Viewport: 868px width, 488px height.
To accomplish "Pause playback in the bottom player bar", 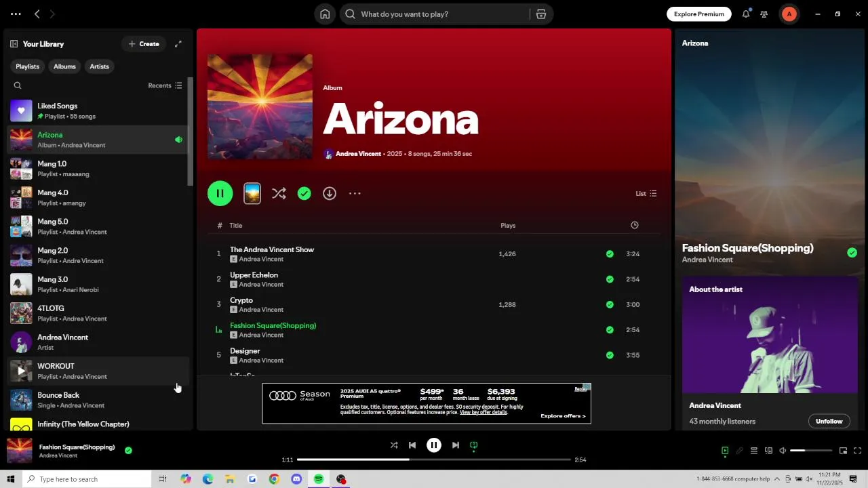I will (x=434, y=445).
